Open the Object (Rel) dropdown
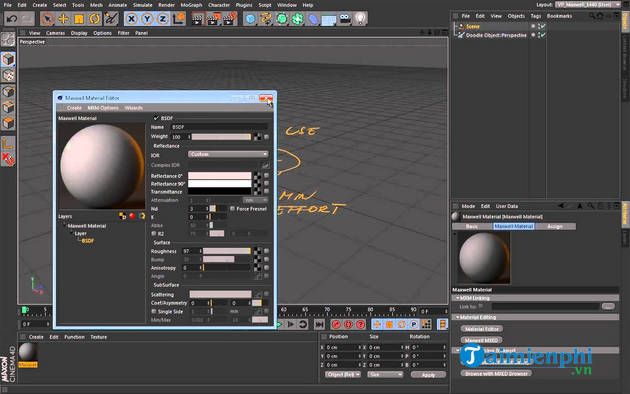Image resolution: width=630 pixels, height=394 pixels. tap(343, 374)
